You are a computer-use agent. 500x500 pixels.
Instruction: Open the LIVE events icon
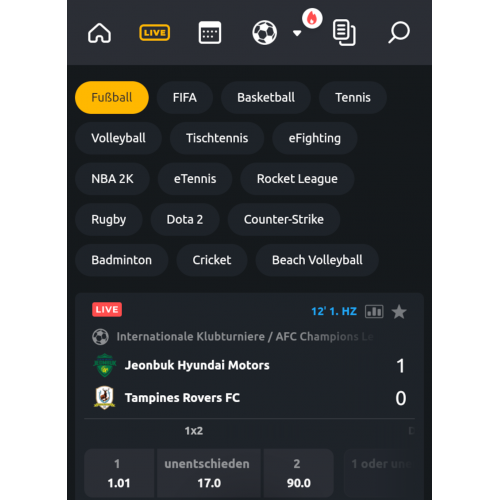point(154,33)
